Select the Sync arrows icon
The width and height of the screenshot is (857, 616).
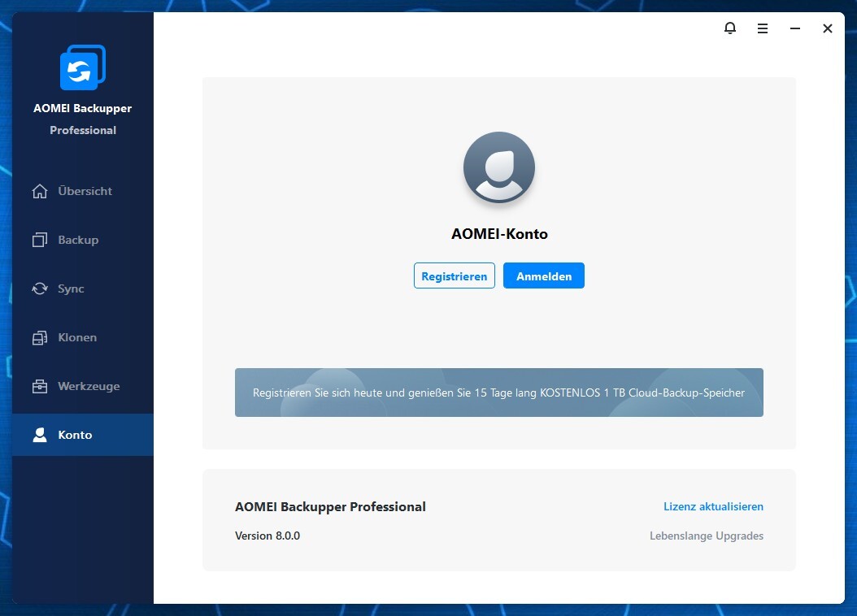tap(39, 289)
